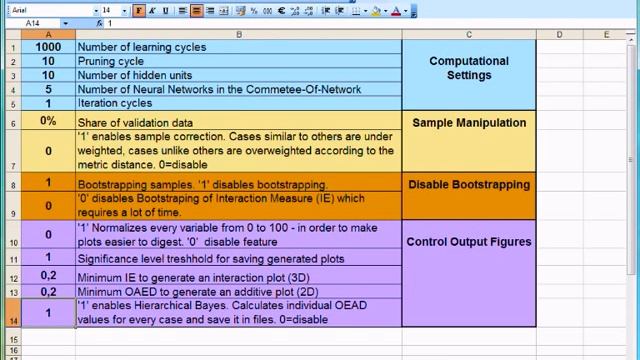Select column C header
The width and height of the screenshot is (640, 360).
469,35
